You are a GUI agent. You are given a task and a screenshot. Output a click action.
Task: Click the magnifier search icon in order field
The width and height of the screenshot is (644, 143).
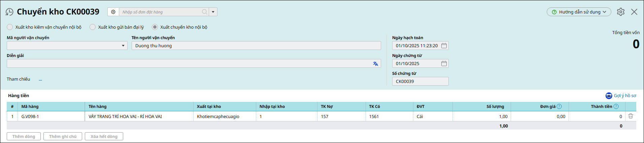(x=204, y=12)
